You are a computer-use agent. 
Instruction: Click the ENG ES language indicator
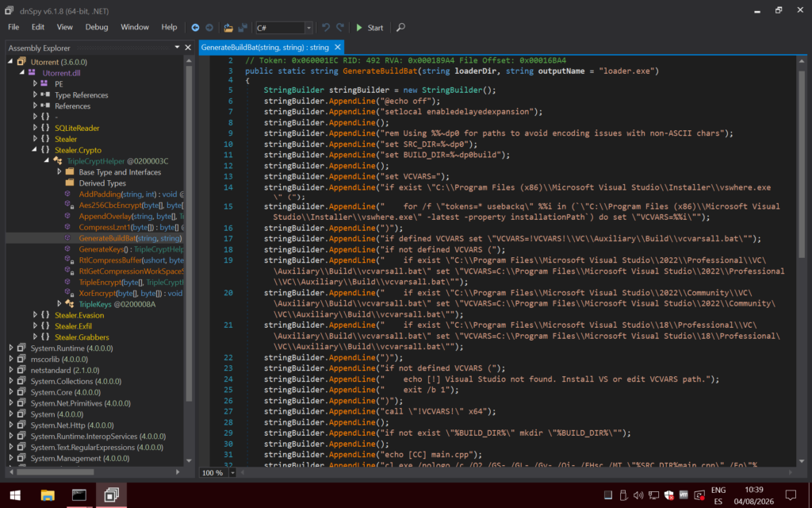click(718, 495)
